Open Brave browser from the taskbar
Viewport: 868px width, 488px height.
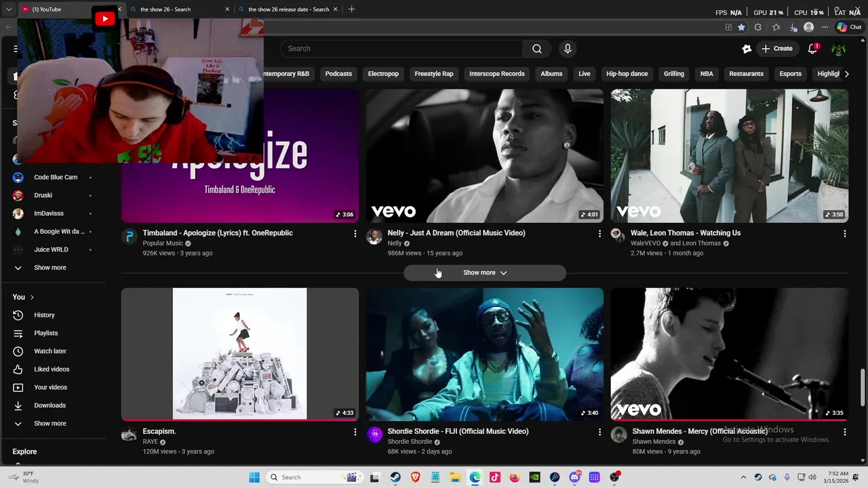click(x=415, y=477)
